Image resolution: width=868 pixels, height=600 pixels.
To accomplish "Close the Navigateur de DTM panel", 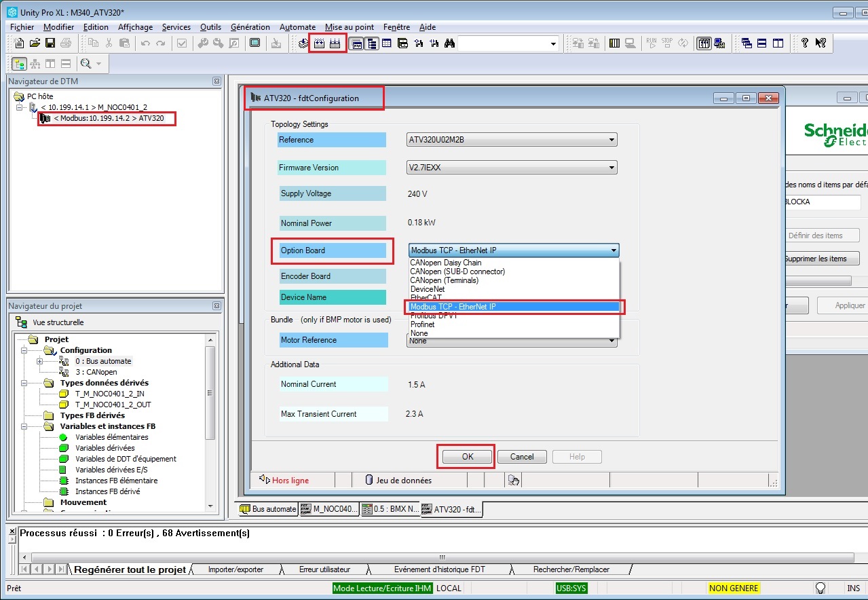I will pos(216,81).
